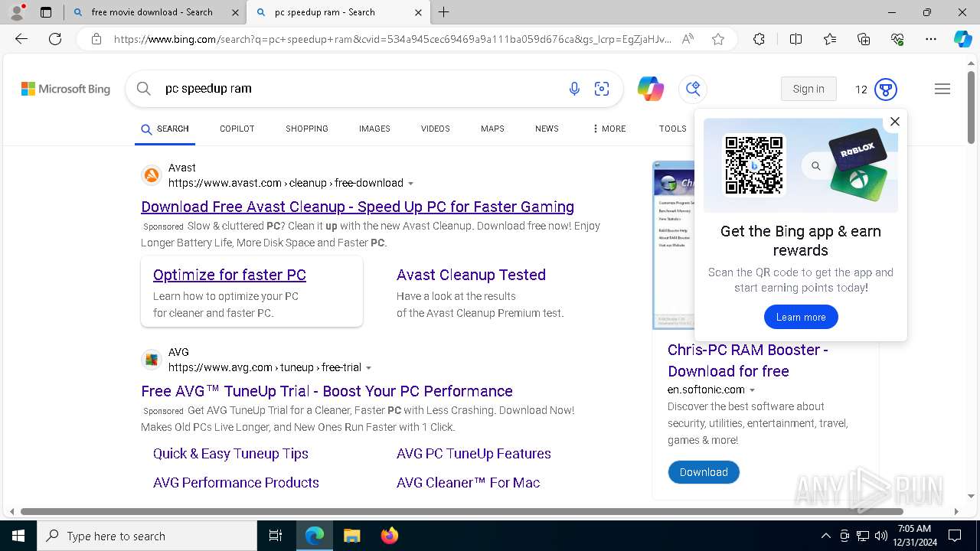Open Windows Start button
This screenshot has width=980, height=551.
(18, 536)
